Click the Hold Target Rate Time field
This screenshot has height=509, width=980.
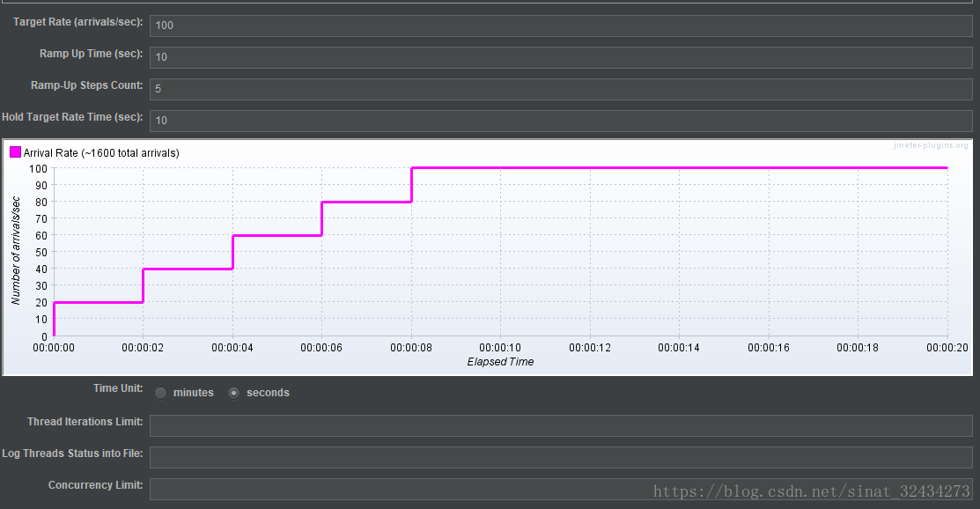561,121
